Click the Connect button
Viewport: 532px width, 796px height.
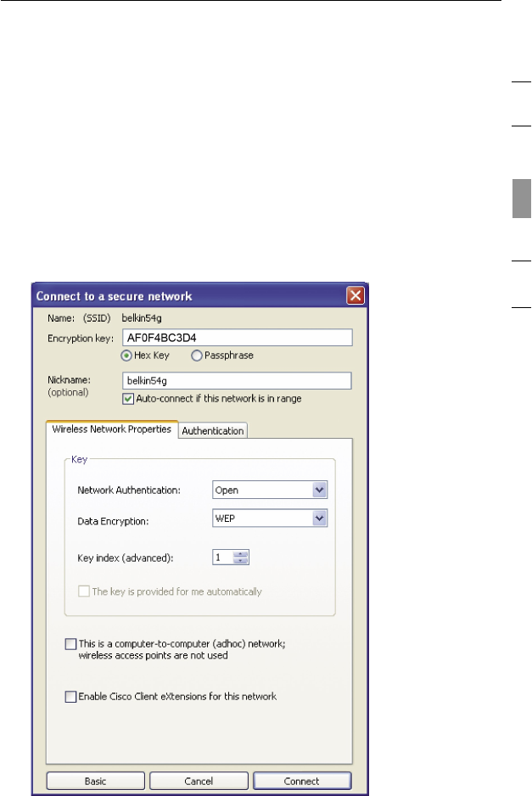pos(302,782)
